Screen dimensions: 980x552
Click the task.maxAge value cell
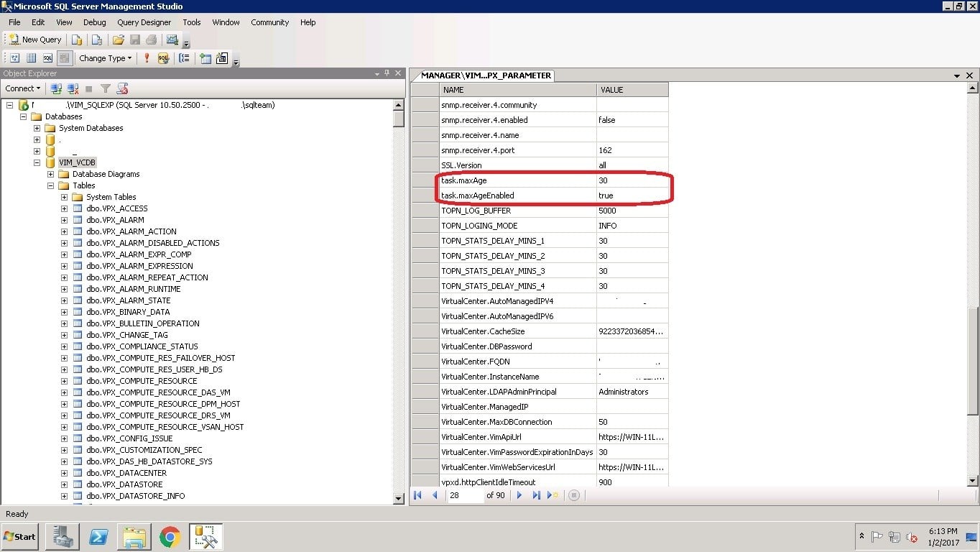pos(632,180)
